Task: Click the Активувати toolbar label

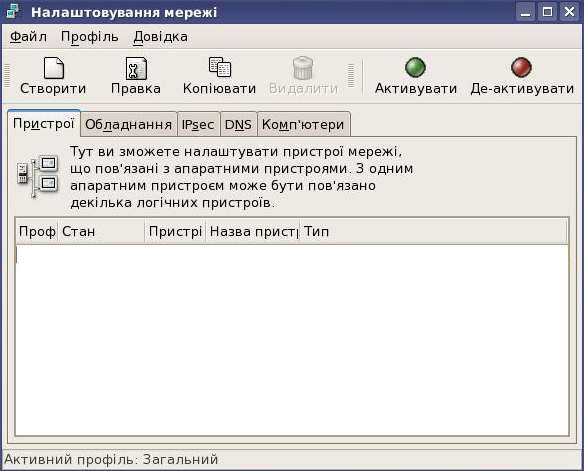Action: [x=416, y=89]
